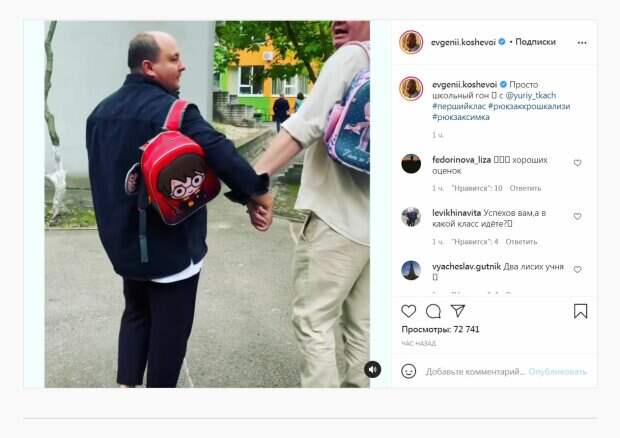The width and height of the screenshot is (620, 438).
Task: Click the add comment input field
Action: point(475,372)
